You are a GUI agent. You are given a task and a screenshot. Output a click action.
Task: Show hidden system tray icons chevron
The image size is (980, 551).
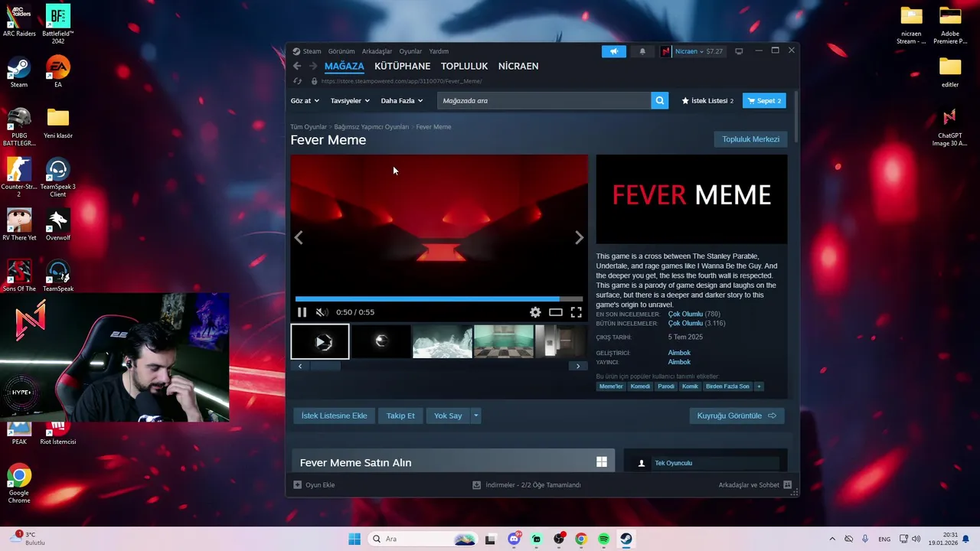pyautogui.click(x=832, y=539)
